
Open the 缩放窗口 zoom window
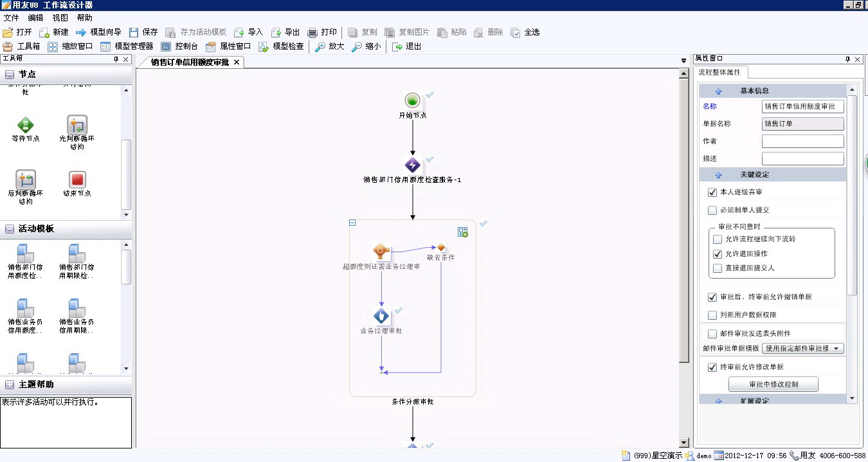(x=70, y=46)
